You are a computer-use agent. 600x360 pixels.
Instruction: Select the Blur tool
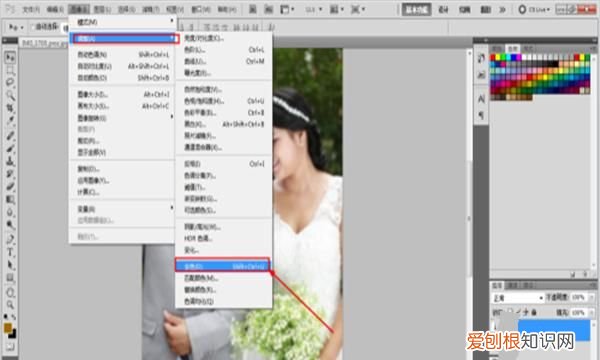[x=10, y=212]
